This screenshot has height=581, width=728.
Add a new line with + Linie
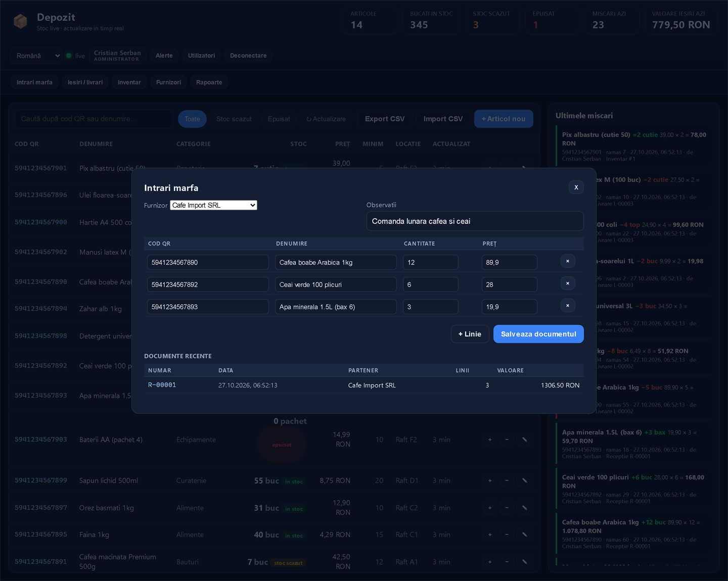pyautogui.click(x=470, y=334)
